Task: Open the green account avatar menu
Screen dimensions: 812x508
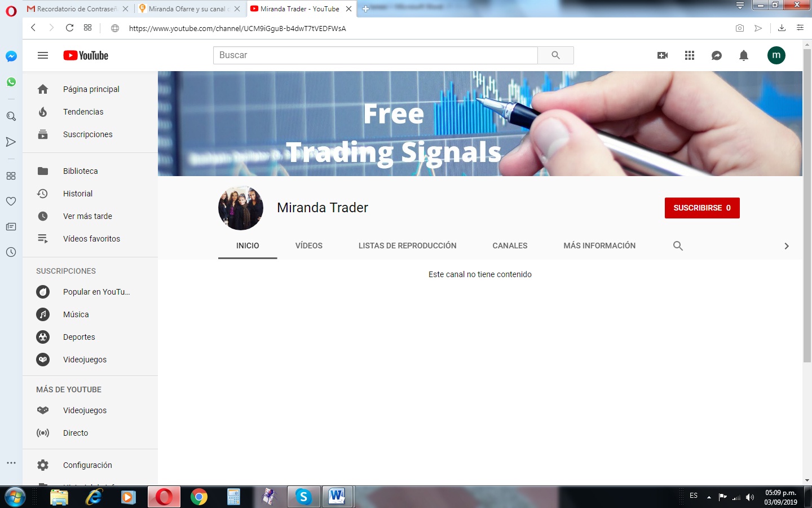Action: 776,55
